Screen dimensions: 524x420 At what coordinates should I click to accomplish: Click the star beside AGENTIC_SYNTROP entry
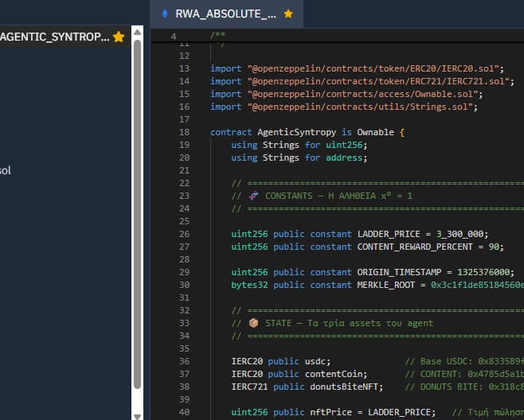point(119,37)
